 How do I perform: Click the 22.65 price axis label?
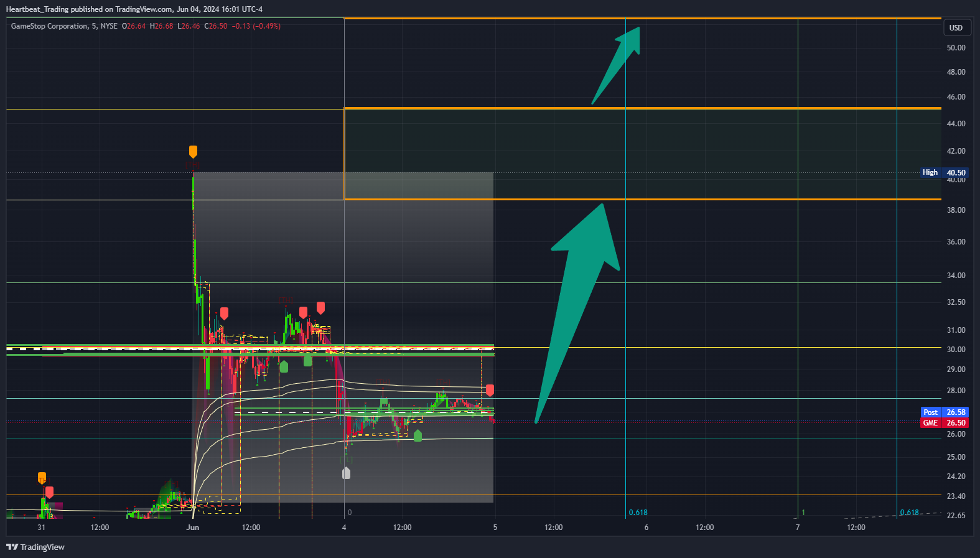pos(956,515)
